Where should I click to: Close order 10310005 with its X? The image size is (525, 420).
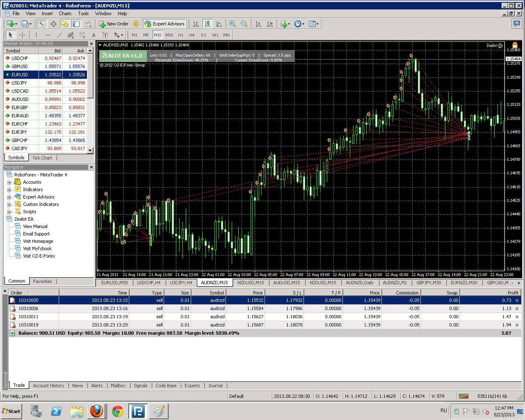tap(517, 300)
